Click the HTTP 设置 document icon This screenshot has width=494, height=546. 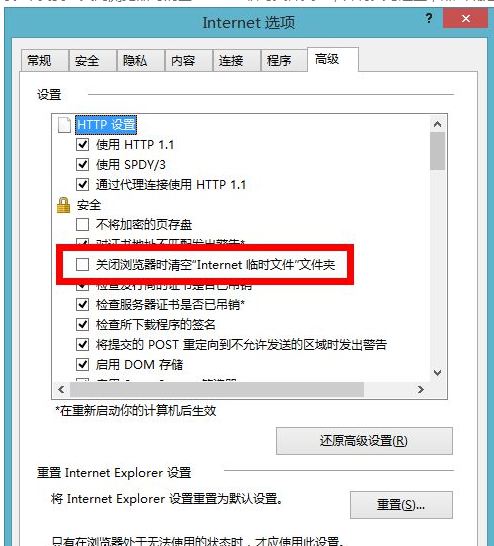point(64,125)
